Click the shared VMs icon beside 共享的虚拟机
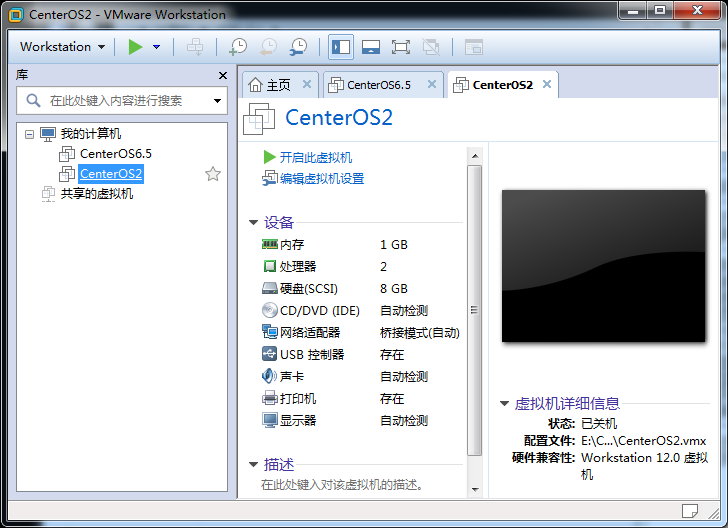This screenshot has height=528, width=728. tap(48, 194)
